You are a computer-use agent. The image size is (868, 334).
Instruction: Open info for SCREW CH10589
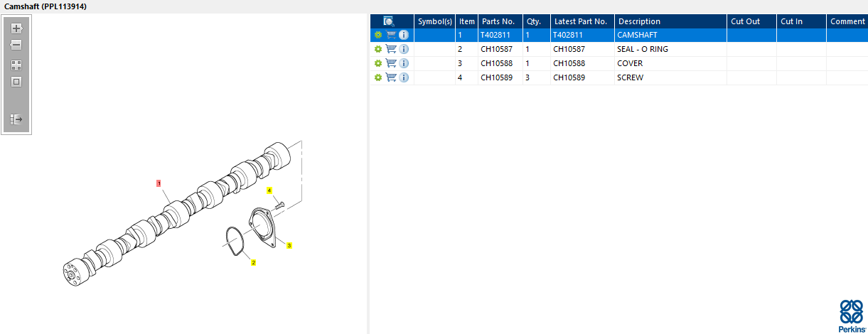point(404,77)
